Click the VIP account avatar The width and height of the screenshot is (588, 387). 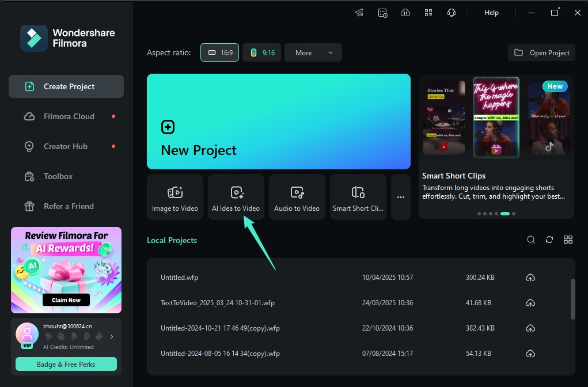pos(27,335)
